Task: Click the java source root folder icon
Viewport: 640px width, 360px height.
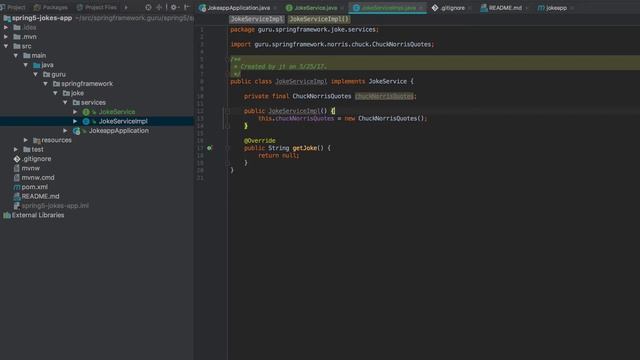Action: point(37,65)
